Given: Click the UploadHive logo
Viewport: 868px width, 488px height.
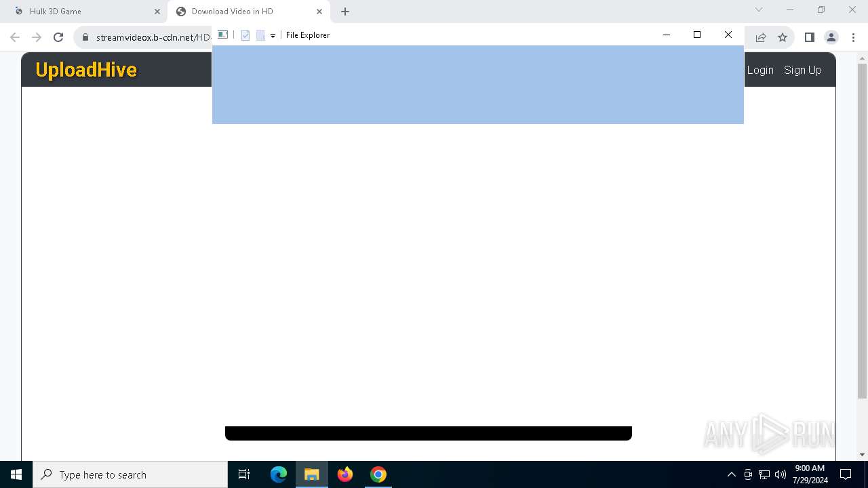Looking at the screenshot, I should click(x=86, y=70).
